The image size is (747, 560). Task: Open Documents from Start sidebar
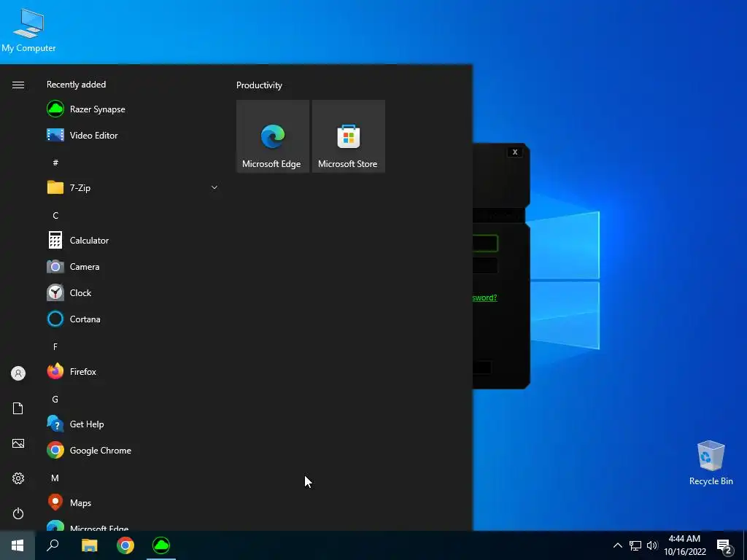[18, 408]
